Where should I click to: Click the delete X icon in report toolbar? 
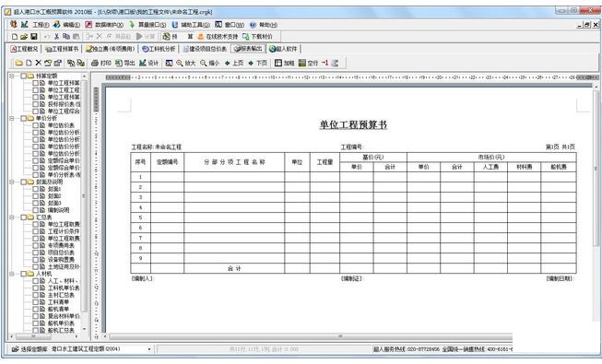(x=39, y=63)
